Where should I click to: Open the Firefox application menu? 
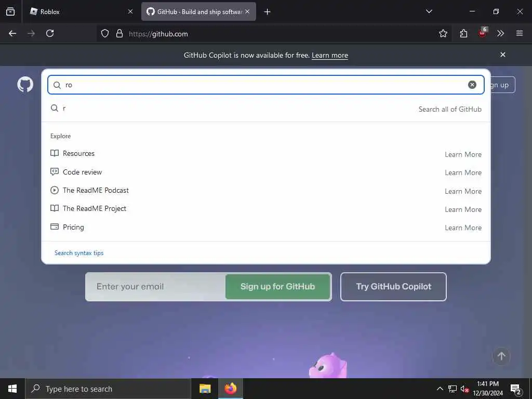point(520,33)
